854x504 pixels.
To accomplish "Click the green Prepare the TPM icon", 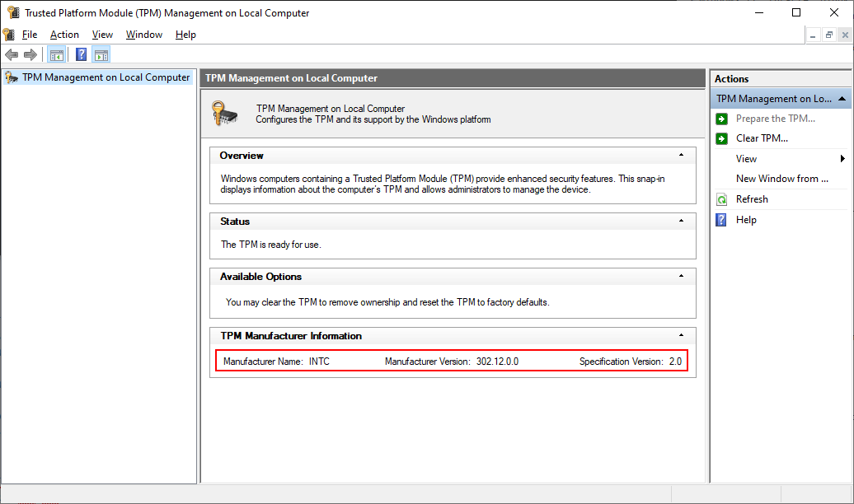I will 722,119.
